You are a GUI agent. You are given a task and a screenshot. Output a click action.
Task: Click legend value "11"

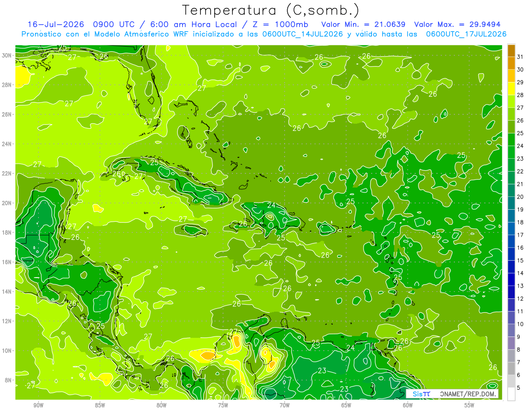520,311
